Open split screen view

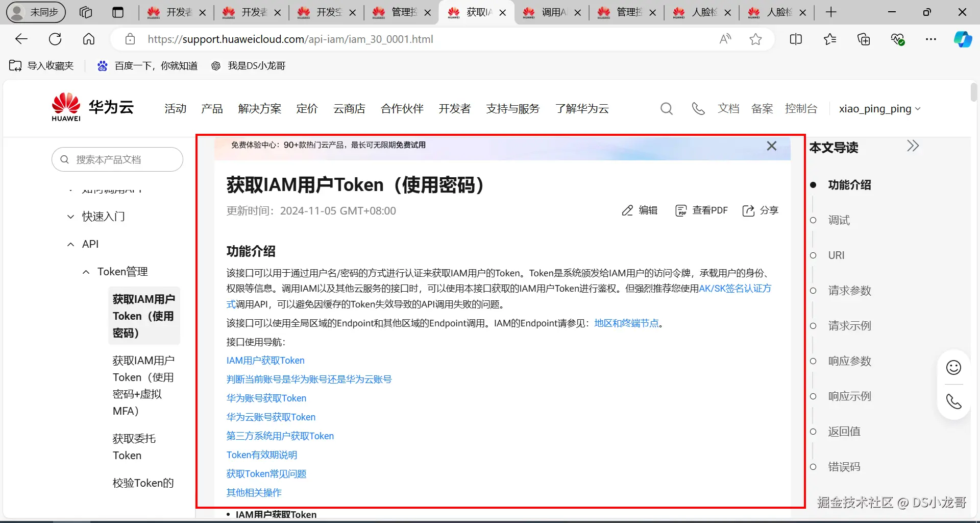click(796, 39)
